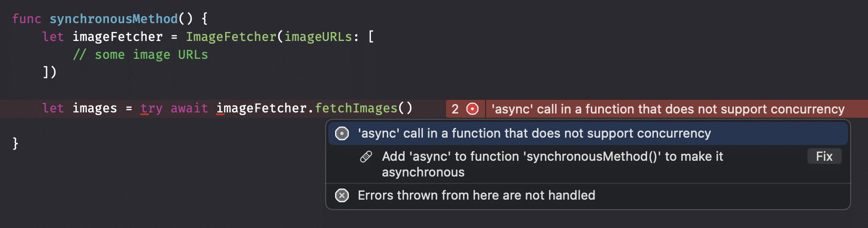Click the await keyword

tap(189, 108)
